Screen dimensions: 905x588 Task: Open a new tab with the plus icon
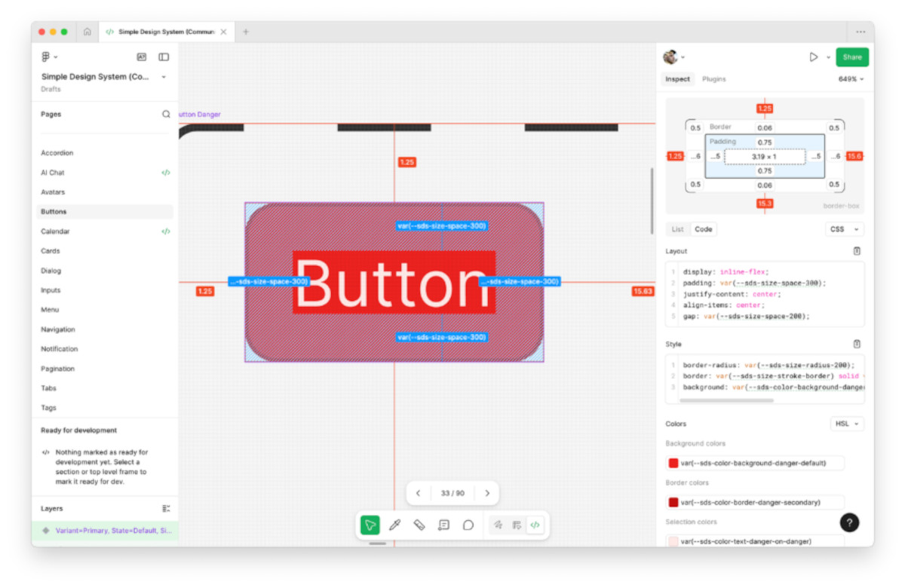246,32
